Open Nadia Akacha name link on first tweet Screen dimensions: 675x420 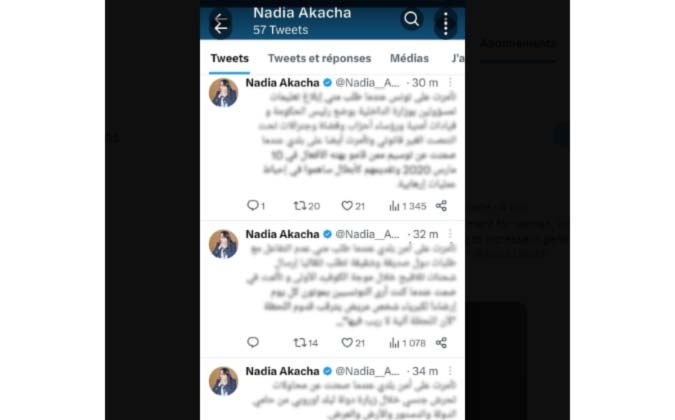(282, 83)
